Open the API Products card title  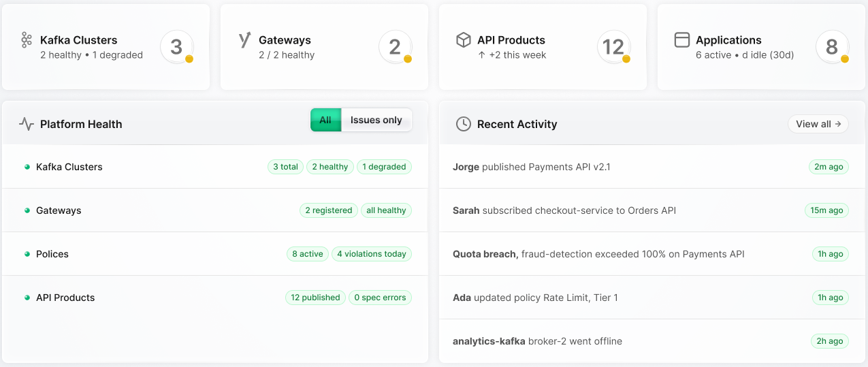[511, 40]
